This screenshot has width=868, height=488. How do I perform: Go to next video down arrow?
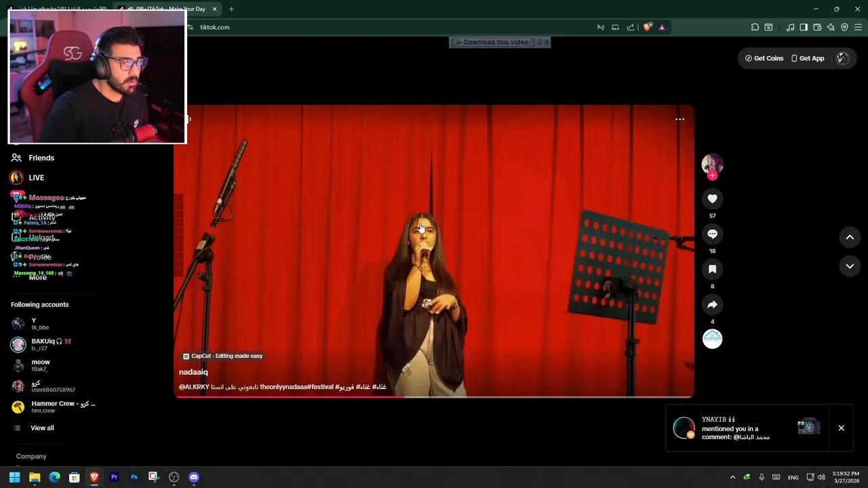click(850, 266)
